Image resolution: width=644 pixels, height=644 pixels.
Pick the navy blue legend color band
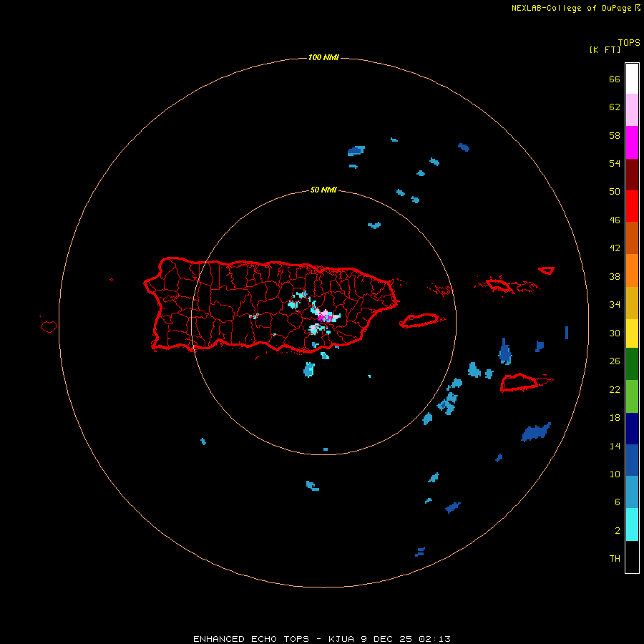(x=632, y=429)
